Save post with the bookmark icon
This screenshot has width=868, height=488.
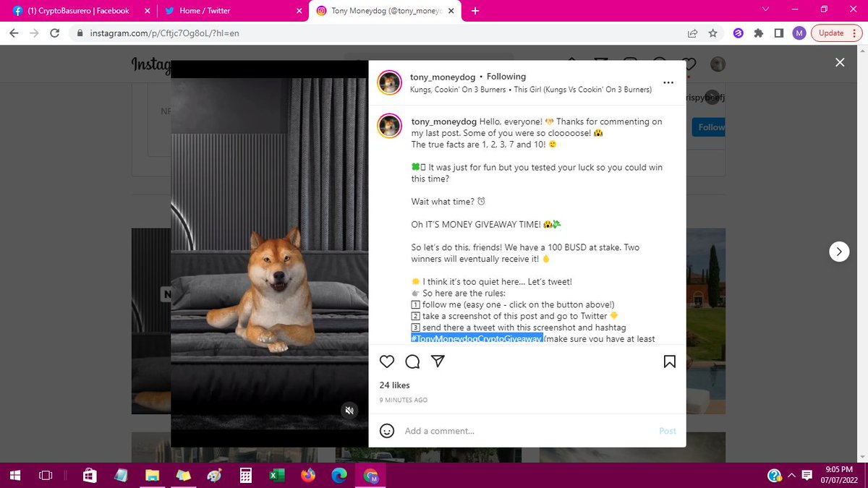pos(670,361)
